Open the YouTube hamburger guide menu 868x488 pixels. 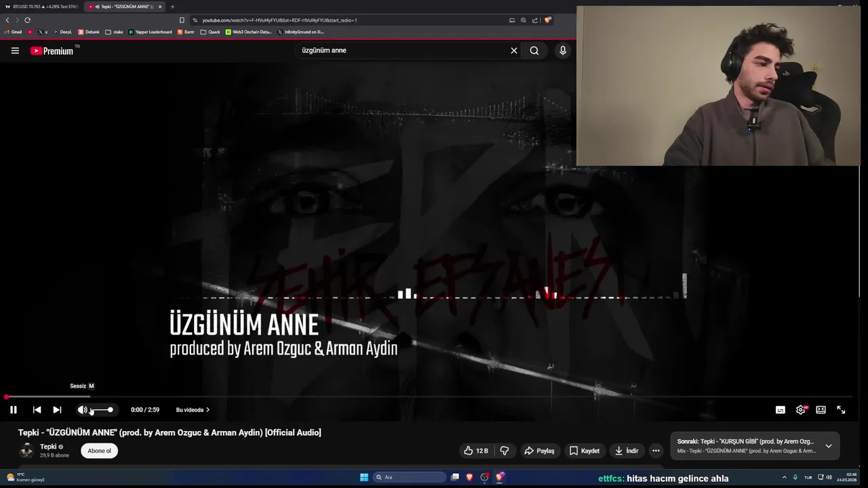pos(15,51)
